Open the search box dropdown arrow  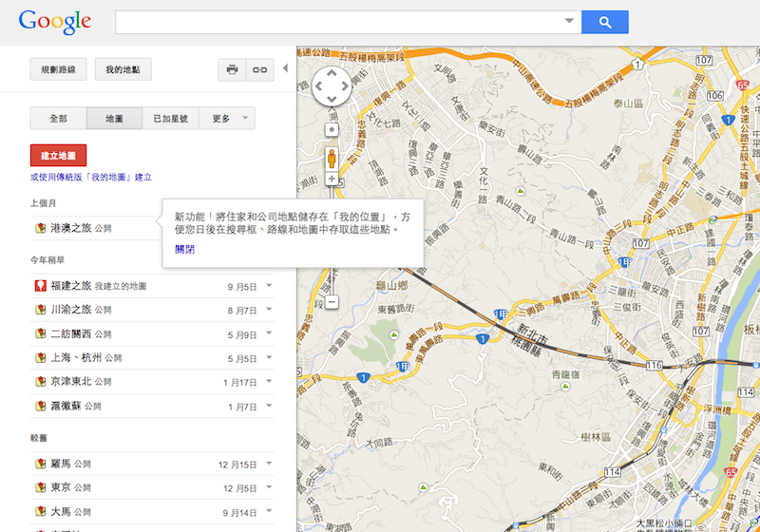point(569,21)
